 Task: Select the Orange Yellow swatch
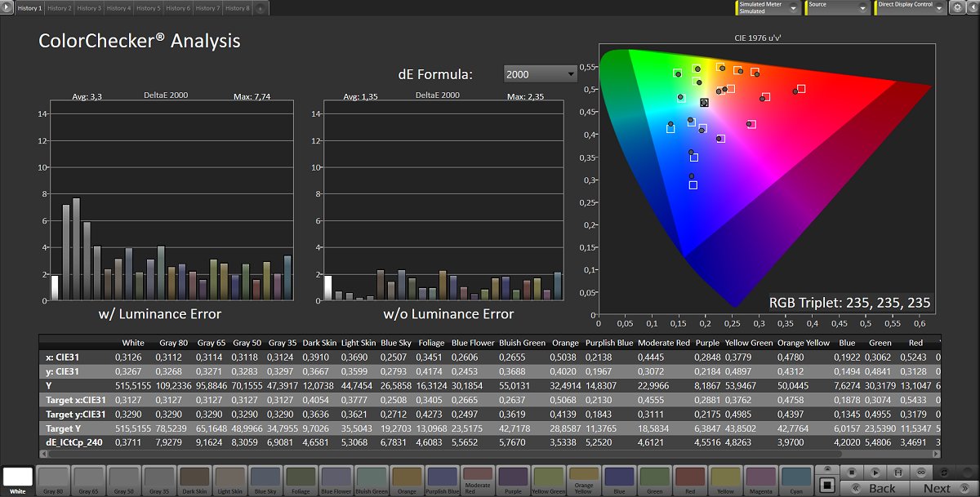coord(583,480)
